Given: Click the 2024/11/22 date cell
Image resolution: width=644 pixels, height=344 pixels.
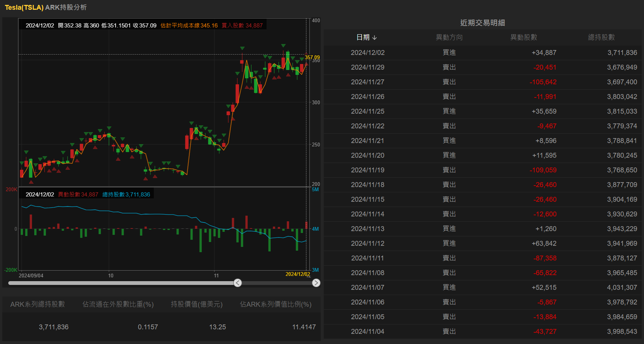Looking at the screenshot, I should pos(368,126).
